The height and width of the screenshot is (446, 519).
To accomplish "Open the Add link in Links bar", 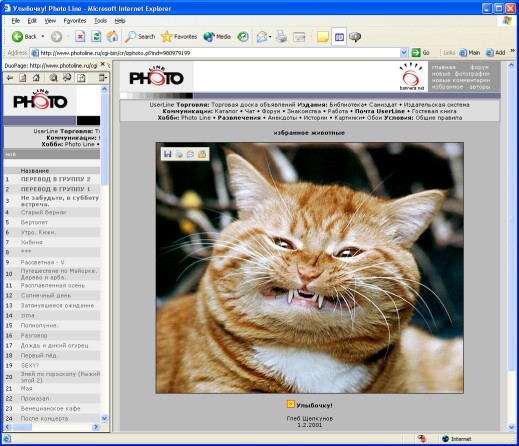I will click(x=496, y=53).
